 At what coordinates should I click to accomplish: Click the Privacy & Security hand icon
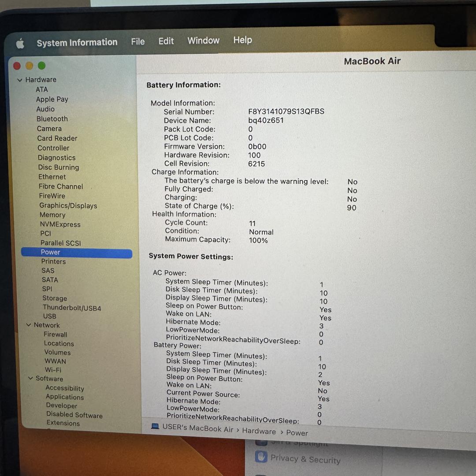(x=261, y=456)
